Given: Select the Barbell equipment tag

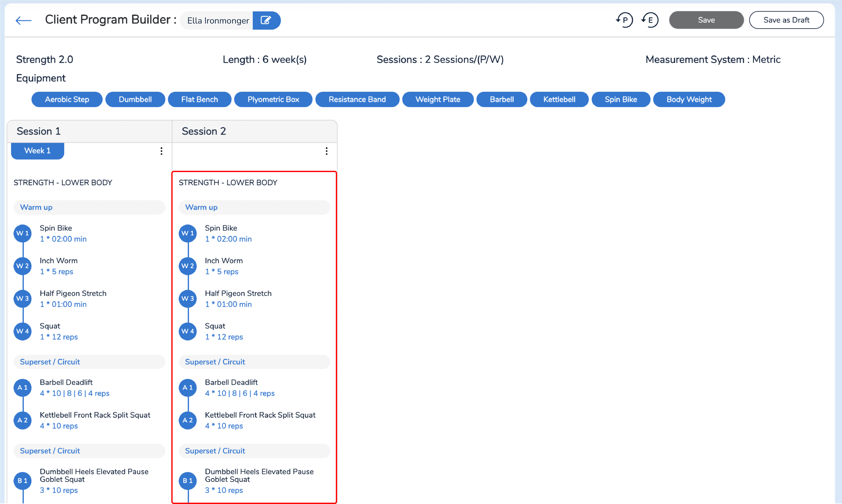Looking at the screenshot, I should point(502,100).
